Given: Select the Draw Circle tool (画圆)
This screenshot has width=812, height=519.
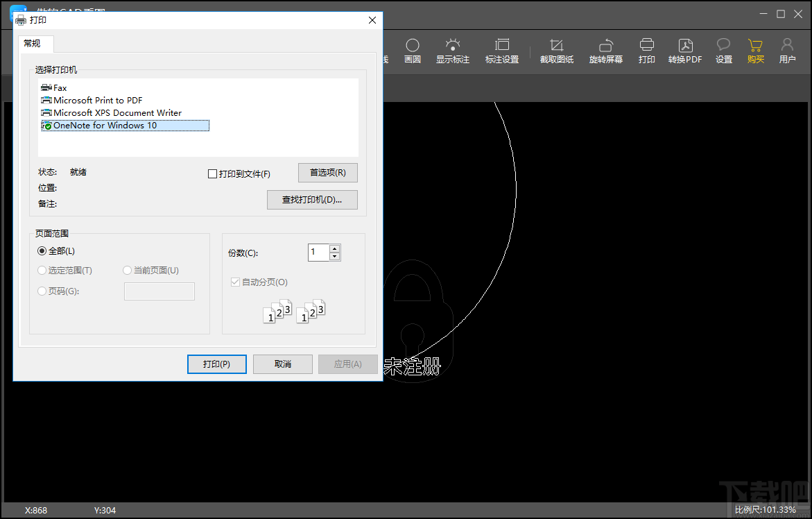Looking at the screenshot, I should (412, 51).
